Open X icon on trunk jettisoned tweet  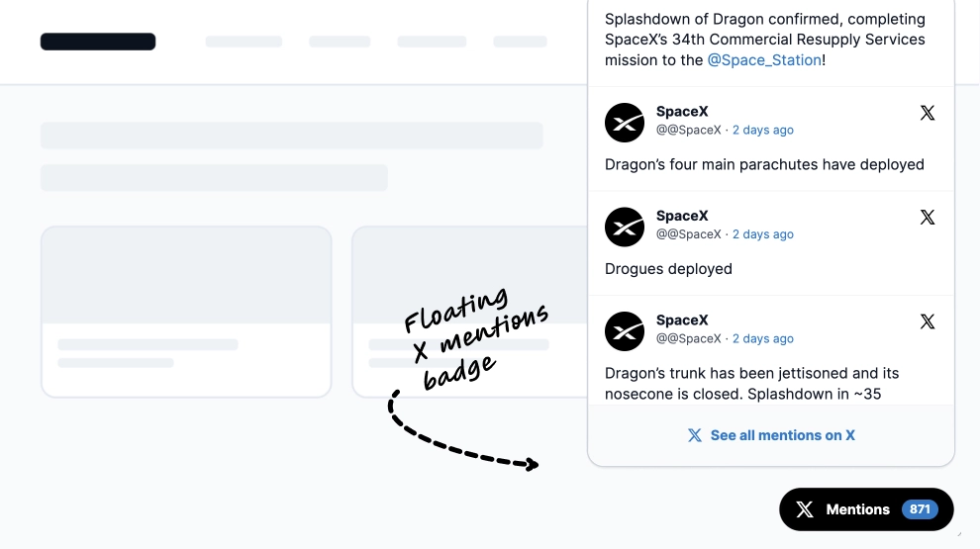(928, 321)
